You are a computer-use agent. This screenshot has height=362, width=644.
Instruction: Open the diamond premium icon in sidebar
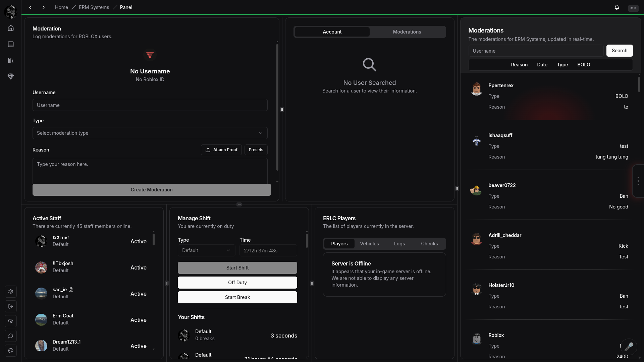coord(11,76)
